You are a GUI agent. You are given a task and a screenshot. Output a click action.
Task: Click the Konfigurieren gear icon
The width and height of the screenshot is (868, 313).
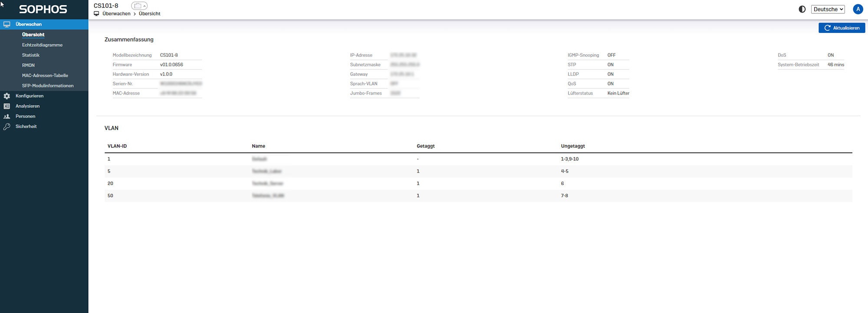click(x=7, y=96)
